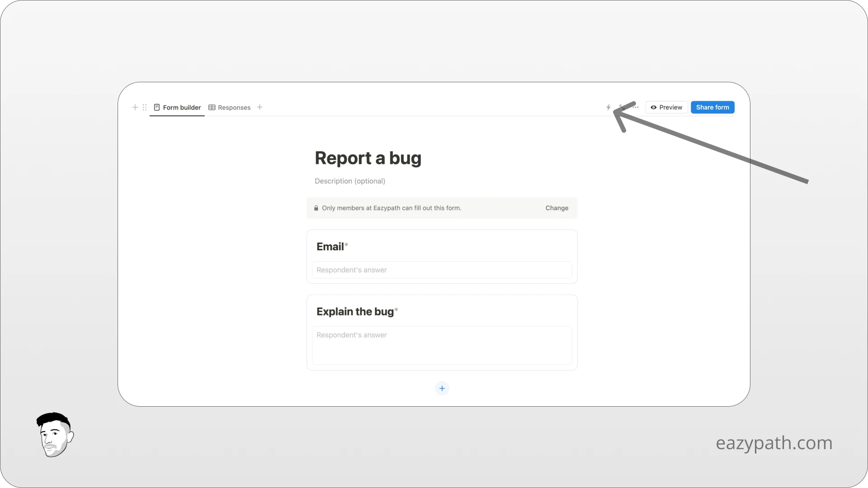
Task: Click the Responses table icon
Action: point(212,107)
